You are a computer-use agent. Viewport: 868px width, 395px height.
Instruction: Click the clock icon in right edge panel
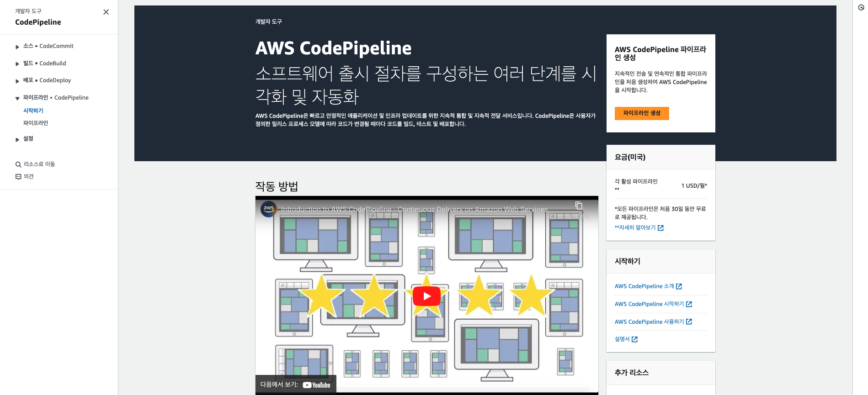coord(861,7)
